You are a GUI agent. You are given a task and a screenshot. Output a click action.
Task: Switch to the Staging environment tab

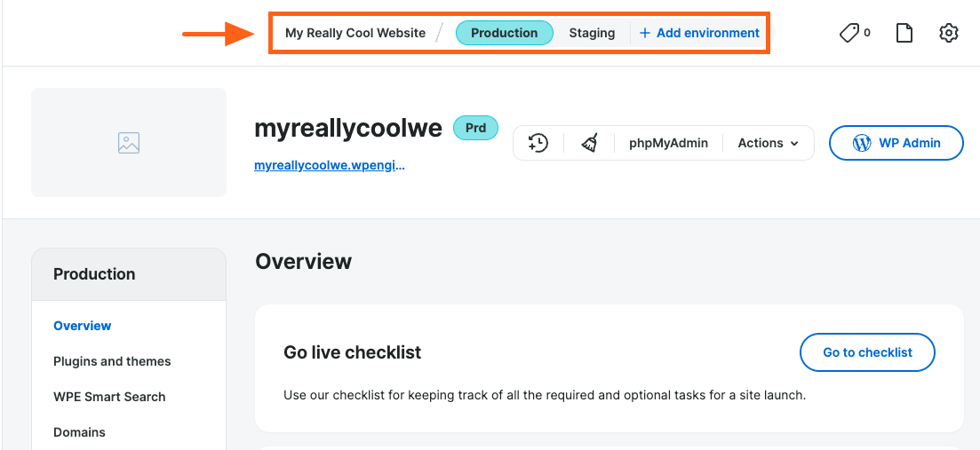592,33
